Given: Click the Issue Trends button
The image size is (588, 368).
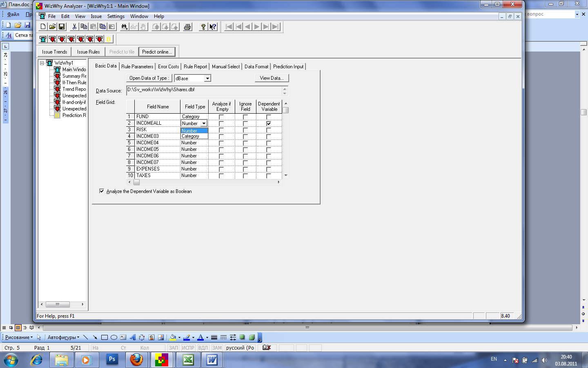Looking at the screenshot, I should [x=54, y=52].
